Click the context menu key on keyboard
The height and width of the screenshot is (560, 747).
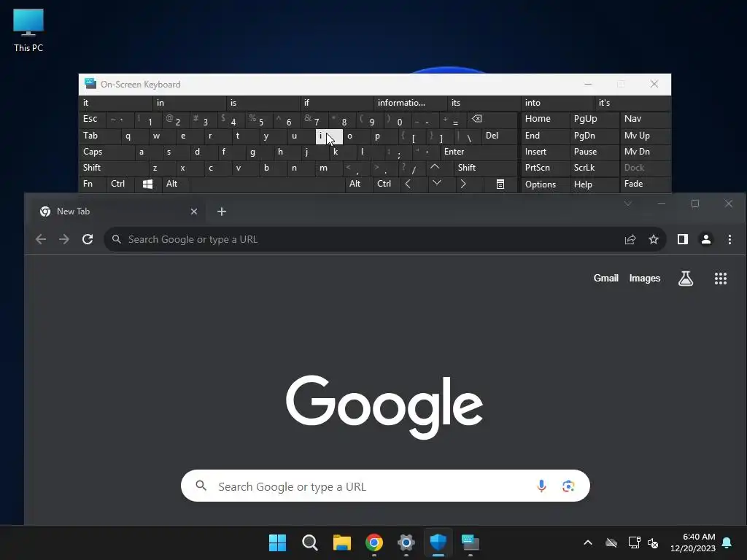(500, 184)
